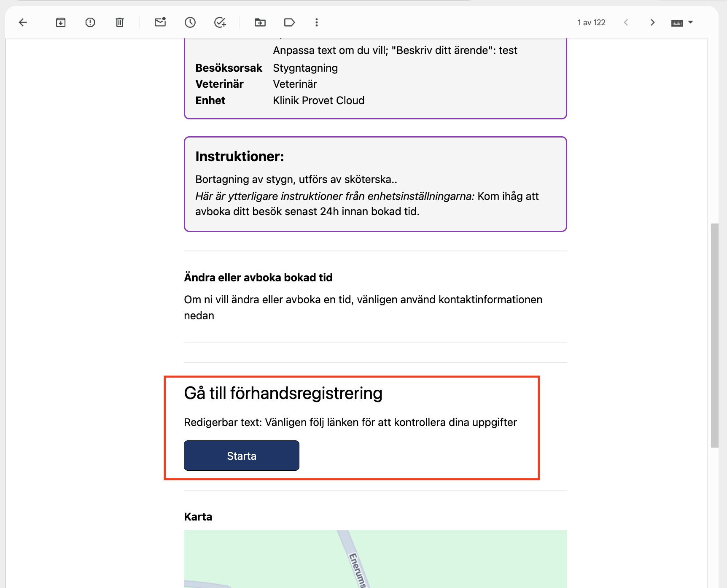Delete the email with the trash icon
727x588 pixels.
tap(120, 22)
